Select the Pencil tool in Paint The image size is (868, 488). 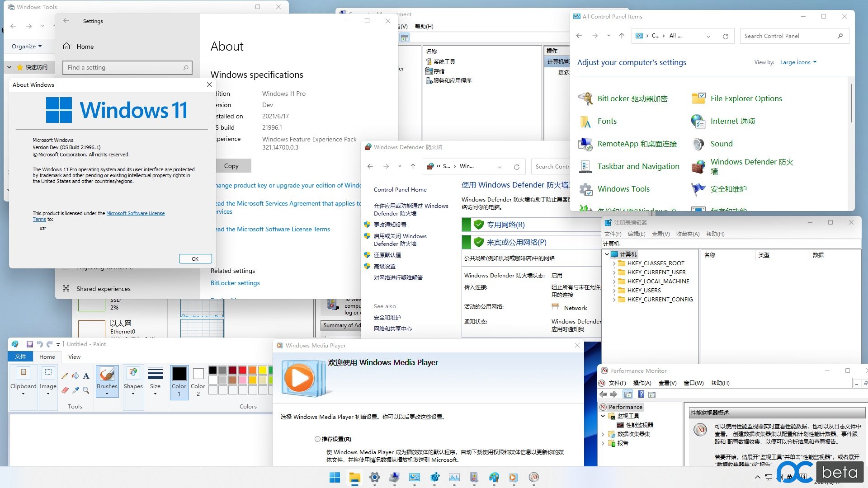[65, 376]
